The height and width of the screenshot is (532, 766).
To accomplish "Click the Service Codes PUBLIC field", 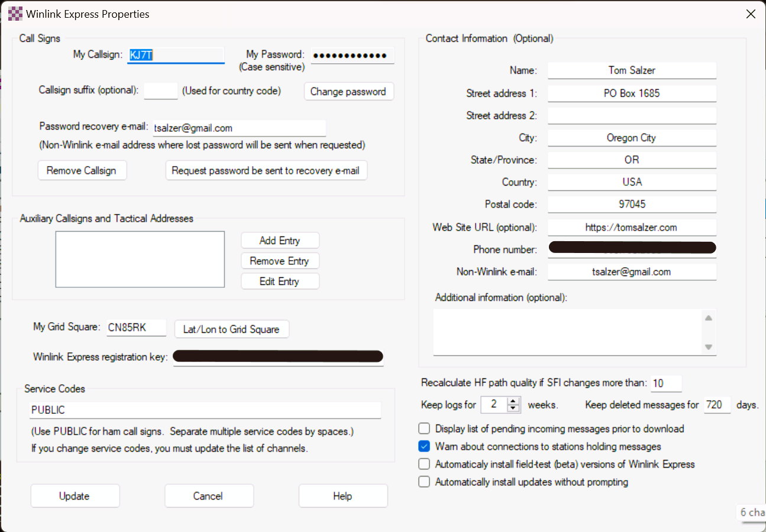I will (204, 409).
